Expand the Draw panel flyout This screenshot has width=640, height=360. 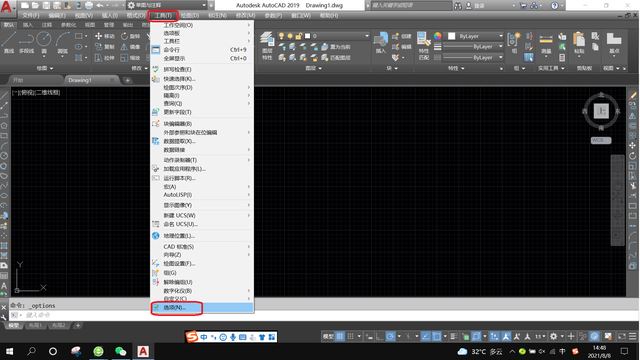click(45, 68)
